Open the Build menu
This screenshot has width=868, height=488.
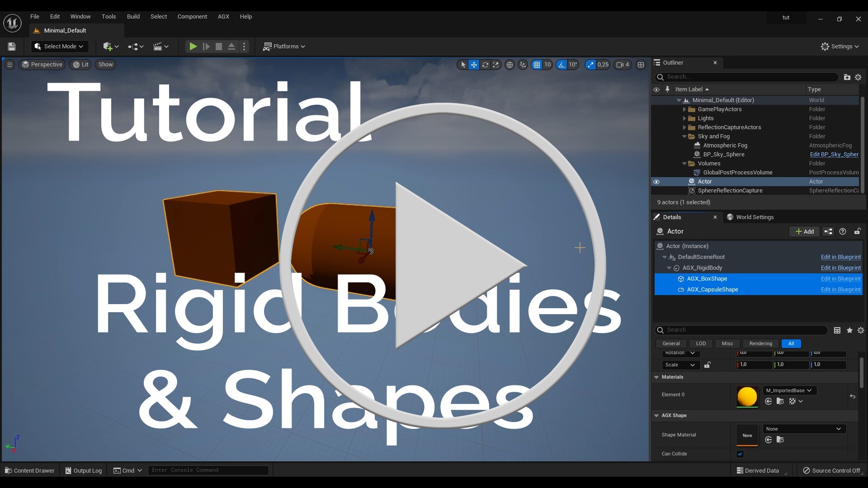pos(132,16)
